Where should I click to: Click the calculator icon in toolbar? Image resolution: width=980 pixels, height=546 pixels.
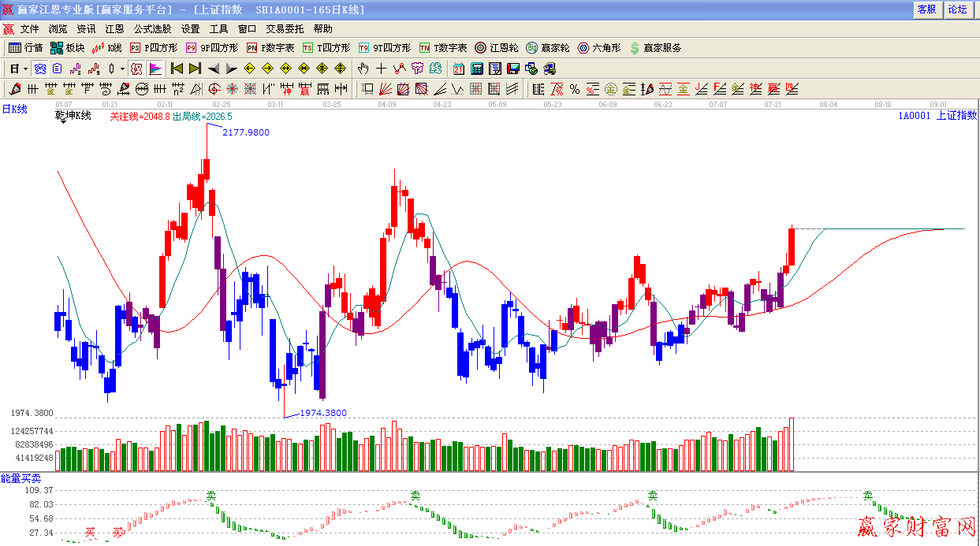coord(476,69)
